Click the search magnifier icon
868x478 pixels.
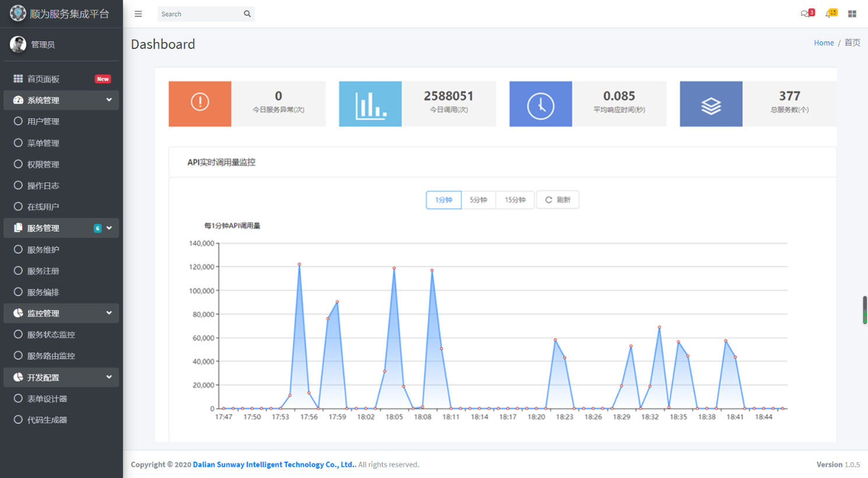[x=247, y=14]
